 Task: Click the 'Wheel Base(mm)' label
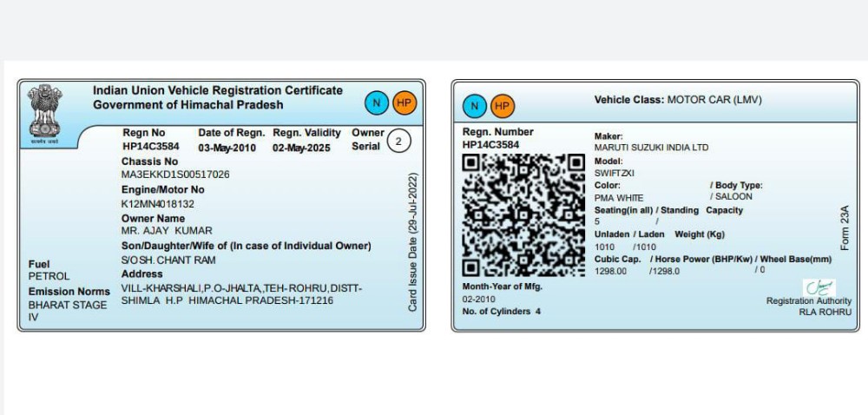pyautogui.click(x=795, y=259)
